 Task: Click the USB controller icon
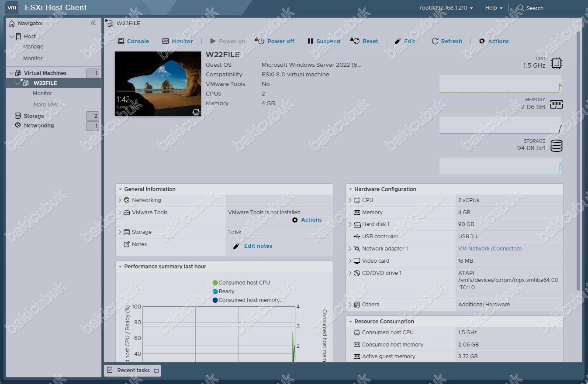(x=357, y=237)
